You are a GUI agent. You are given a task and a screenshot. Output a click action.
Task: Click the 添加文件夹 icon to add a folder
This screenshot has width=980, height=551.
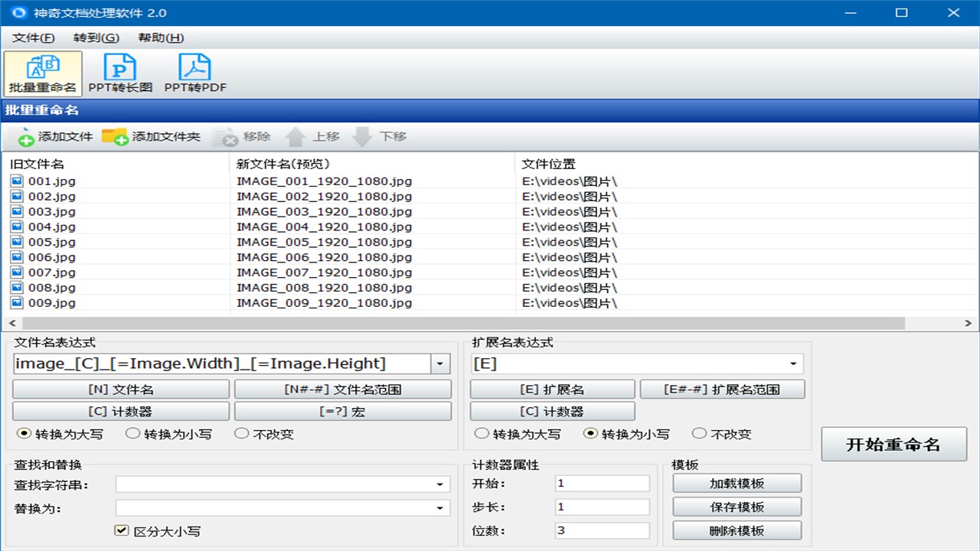[x=116, y=136]
